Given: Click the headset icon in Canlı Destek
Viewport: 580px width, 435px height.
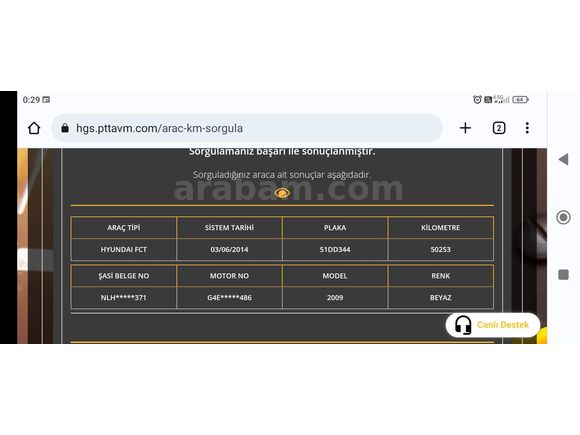Looking at the screenshot, I should [462, 325].
